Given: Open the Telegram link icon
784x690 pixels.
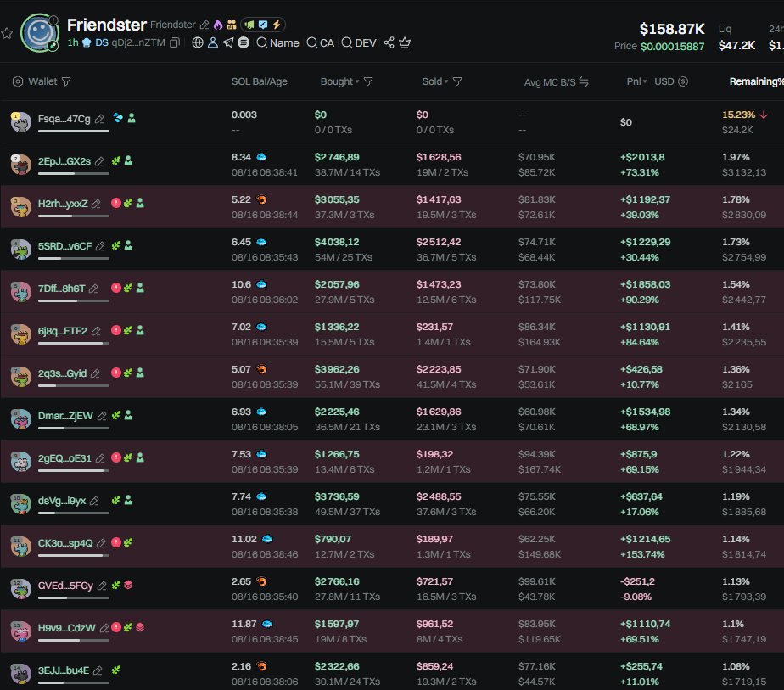Looking at the screenshot, I should tap(228, 42).
